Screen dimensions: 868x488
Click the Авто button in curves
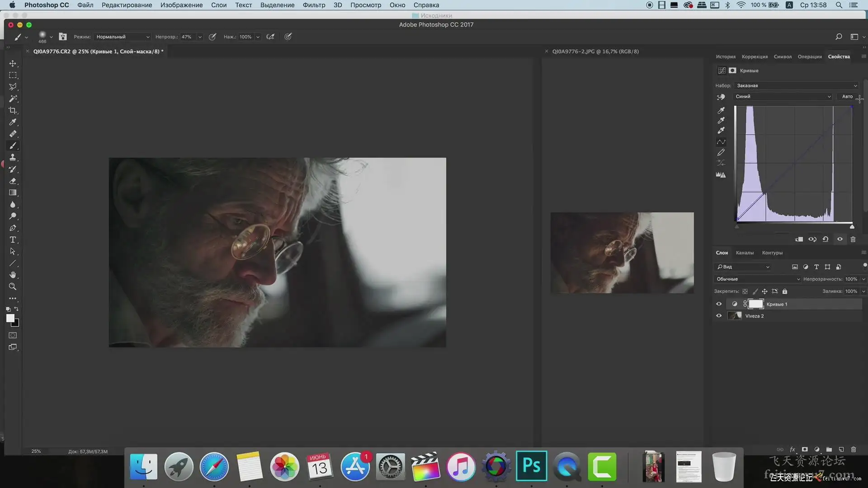click(x=847, y=96)
